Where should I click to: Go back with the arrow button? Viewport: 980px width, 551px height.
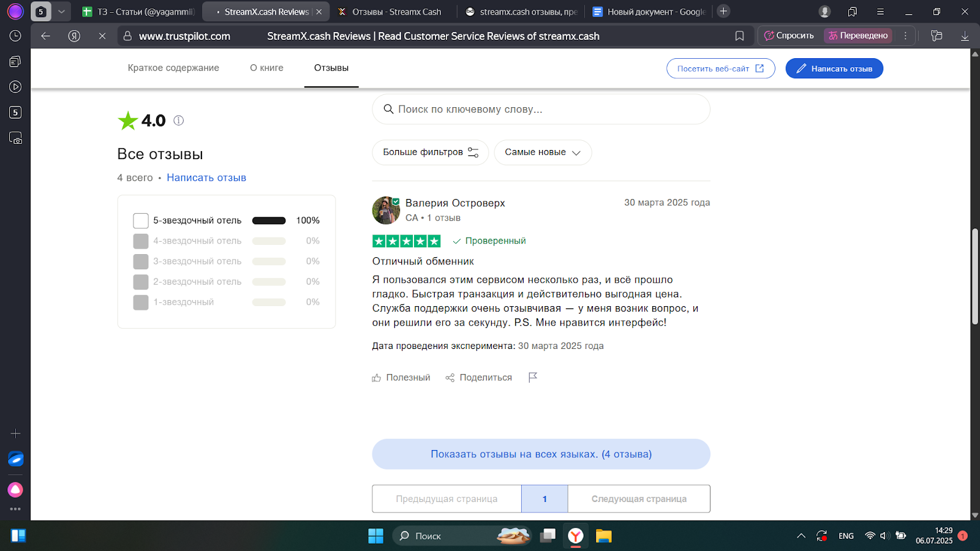click(x=45, y=36)
